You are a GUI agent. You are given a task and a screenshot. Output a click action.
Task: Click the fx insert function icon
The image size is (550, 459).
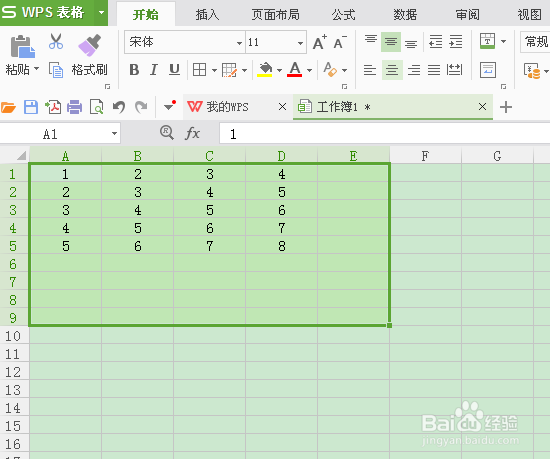(192, 133)
